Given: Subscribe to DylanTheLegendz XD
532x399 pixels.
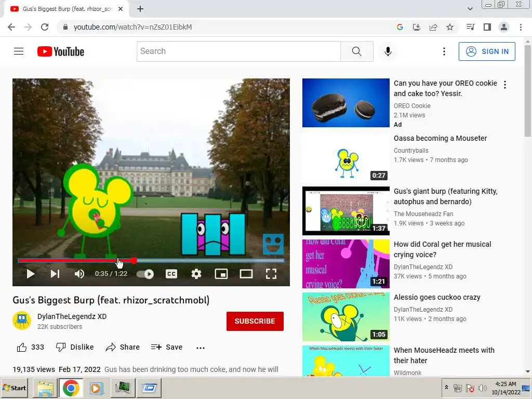Looking at the screenshot, I should click(255, 321).
